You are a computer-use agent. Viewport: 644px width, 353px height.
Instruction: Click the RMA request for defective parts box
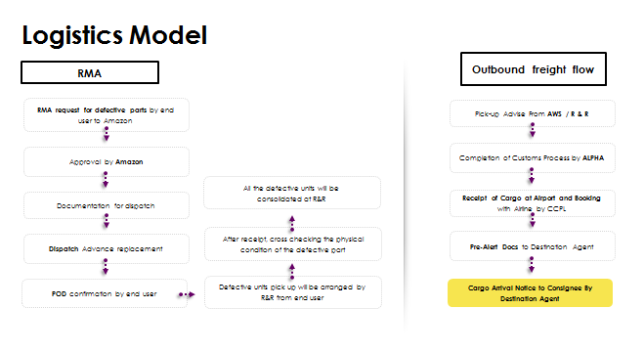pos(107,115)
